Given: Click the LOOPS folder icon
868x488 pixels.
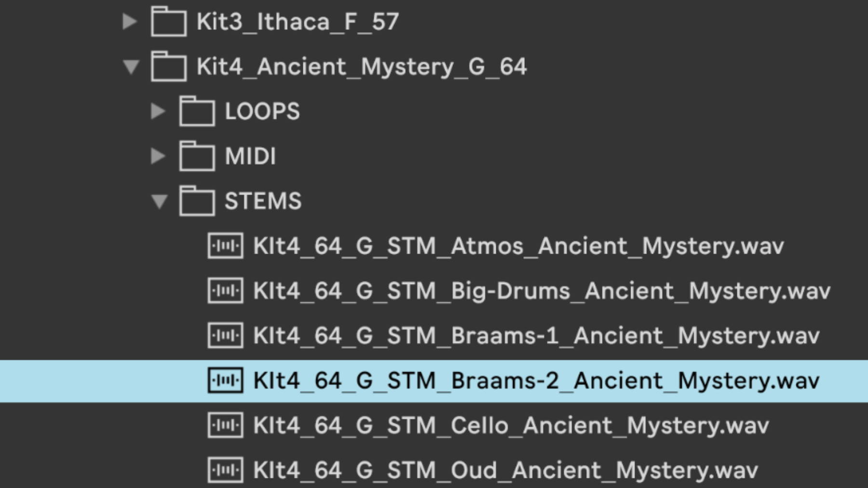Looking at the screenshot, I should 197,111.
